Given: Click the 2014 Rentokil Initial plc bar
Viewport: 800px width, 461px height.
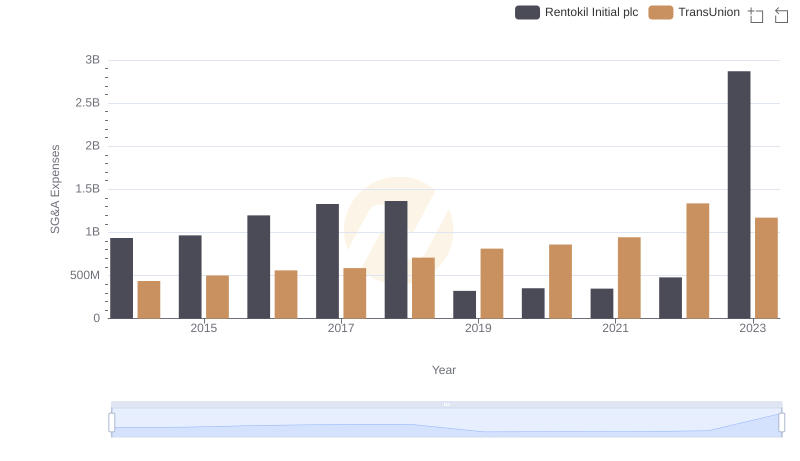Looking at the screenshot, I should [121, 278].
